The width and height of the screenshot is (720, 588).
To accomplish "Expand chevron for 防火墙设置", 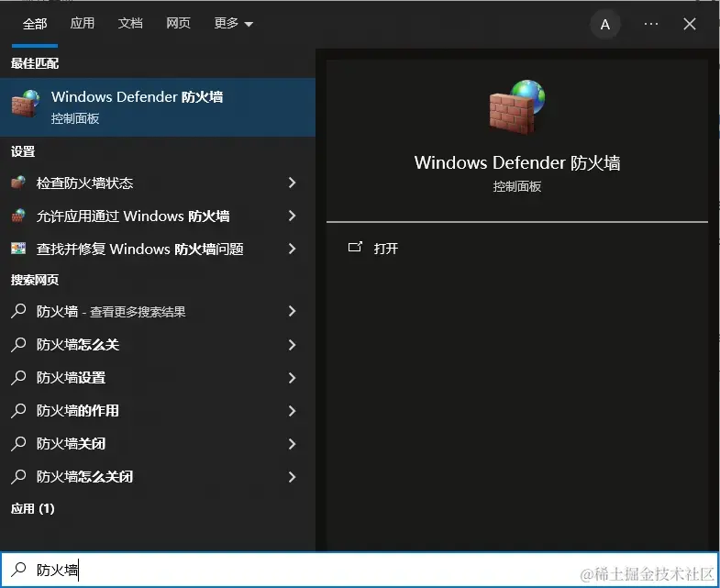I will 292,378.
